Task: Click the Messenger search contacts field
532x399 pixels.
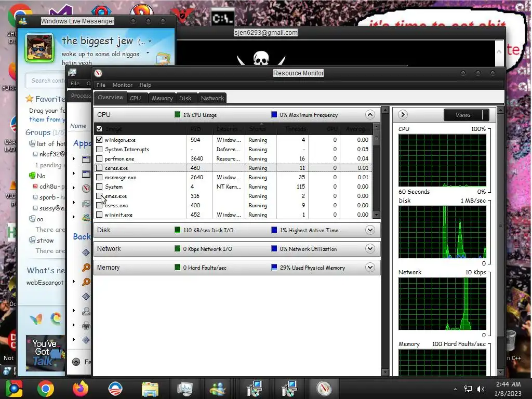Action: (x=46, y=81)
